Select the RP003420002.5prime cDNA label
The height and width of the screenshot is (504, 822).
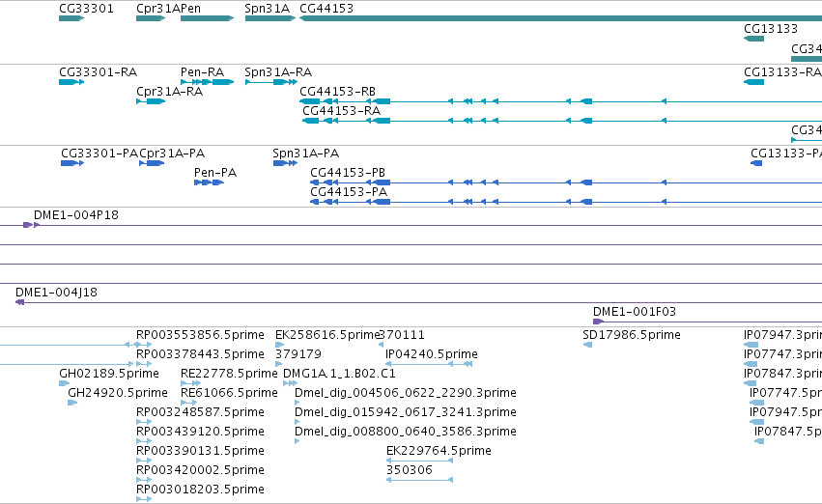(x=200, y=470)
